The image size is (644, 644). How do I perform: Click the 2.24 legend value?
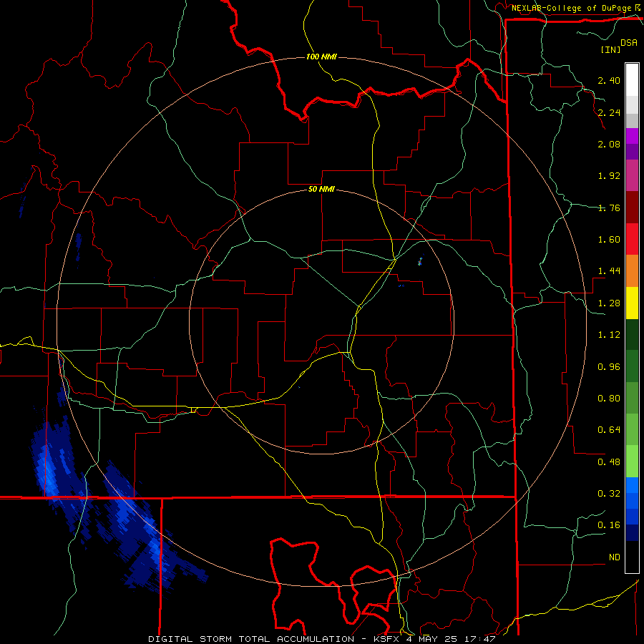click(609, 112)
